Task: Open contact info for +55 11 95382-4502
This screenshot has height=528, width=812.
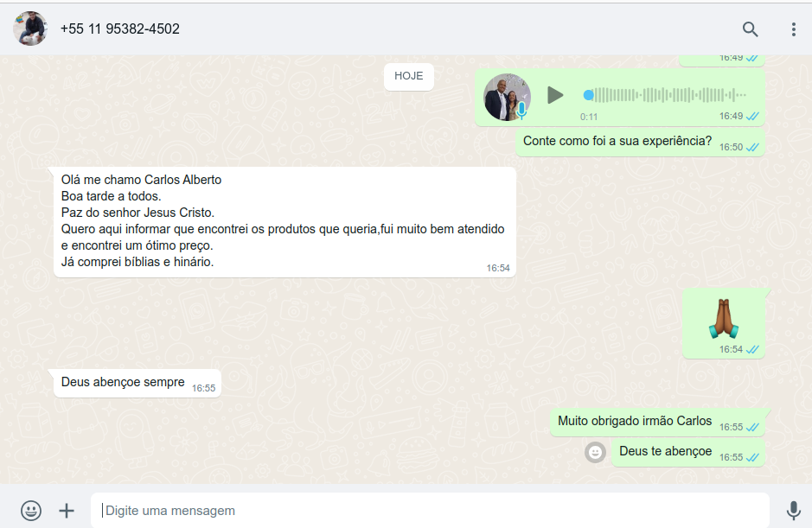Action: tap(120, 29)
